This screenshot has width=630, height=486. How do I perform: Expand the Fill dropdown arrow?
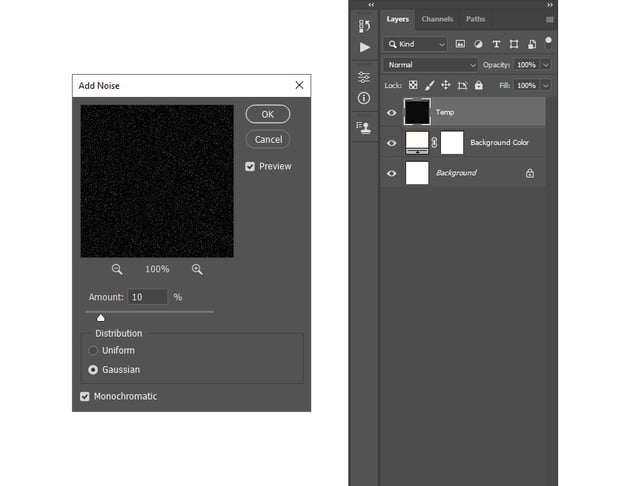[x=546, y=86]
